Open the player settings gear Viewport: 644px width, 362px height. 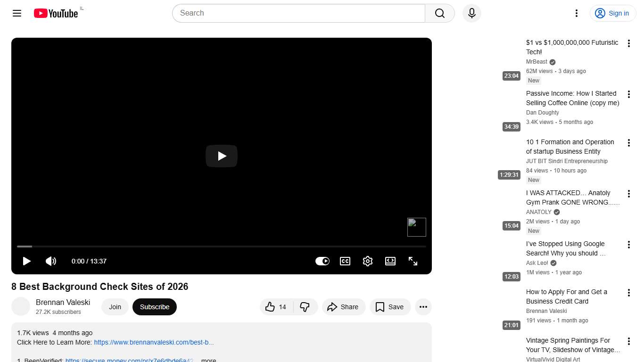click(368, 261)
